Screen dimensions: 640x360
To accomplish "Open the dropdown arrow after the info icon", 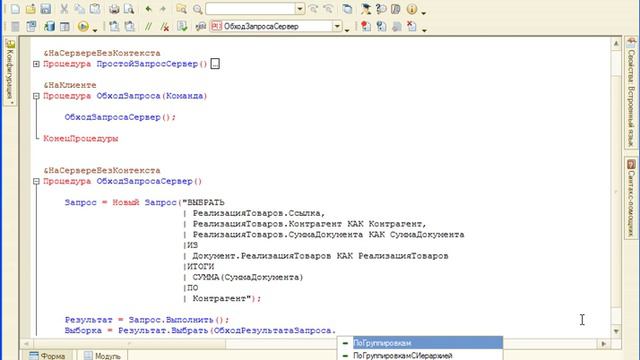I will click(424, 13).
